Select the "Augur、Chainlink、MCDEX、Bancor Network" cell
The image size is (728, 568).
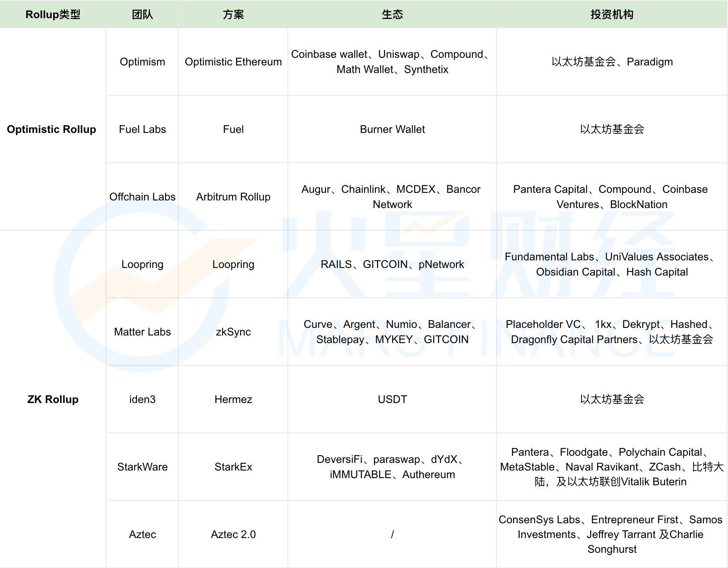(x=392, y=197)
